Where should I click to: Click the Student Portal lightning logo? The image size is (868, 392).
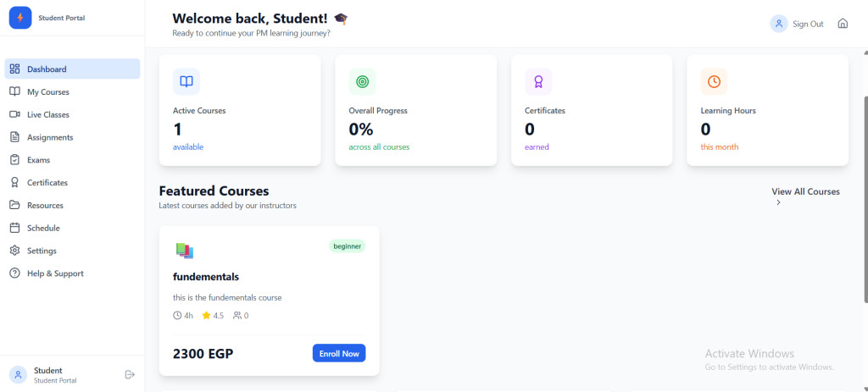tap(19, 18)
